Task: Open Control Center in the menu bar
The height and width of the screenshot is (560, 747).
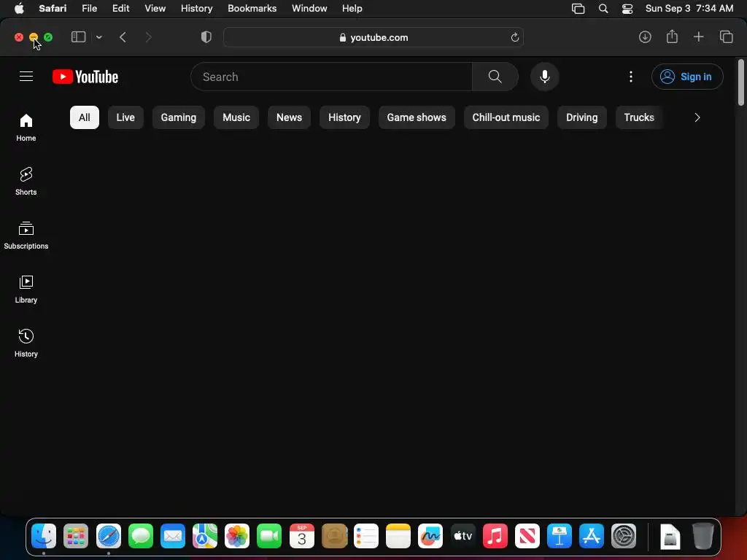Action: (627, 9)
